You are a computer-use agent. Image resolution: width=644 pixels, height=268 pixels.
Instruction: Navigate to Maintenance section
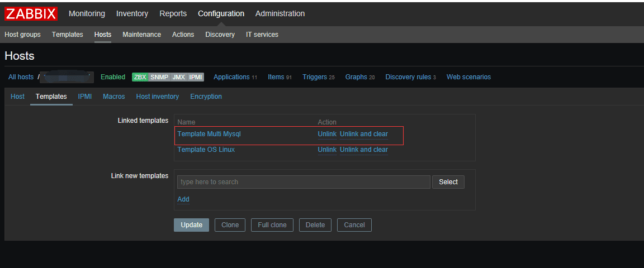coord(141,35)
